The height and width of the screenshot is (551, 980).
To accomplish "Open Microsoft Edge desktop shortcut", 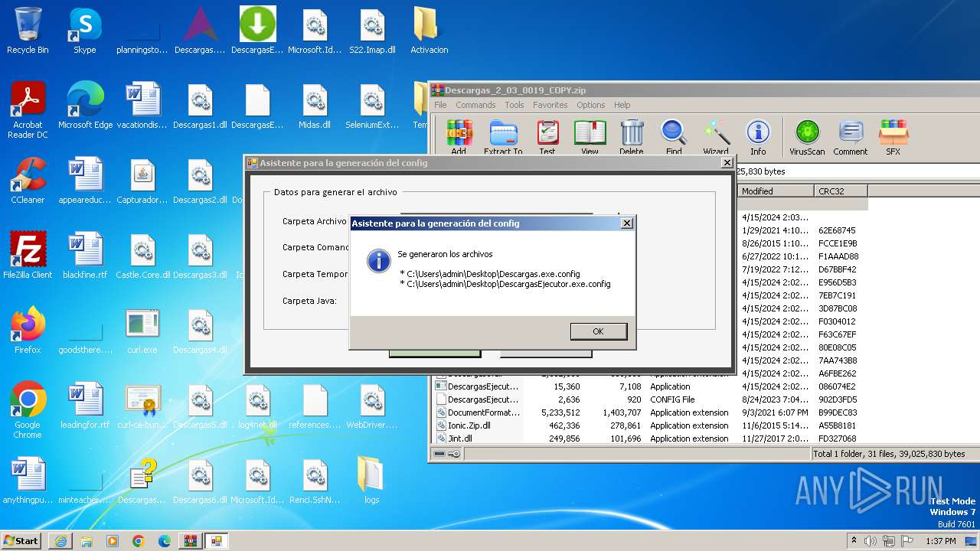I will [85, 106].
